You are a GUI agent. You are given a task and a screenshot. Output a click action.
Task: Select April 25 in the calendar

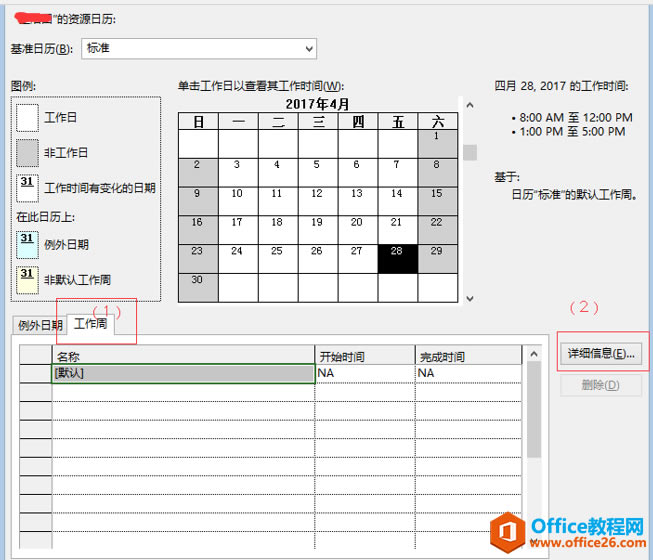pyautogui.click(x=278, y=259)
